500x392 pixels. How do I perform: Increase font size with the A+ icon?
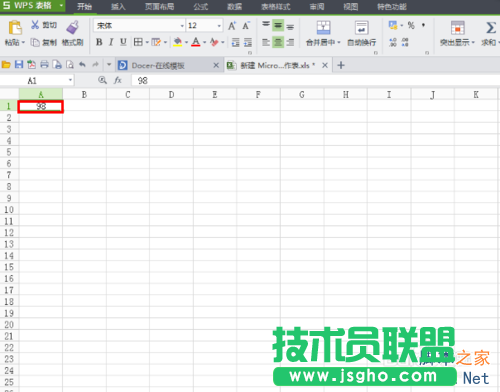[x=232, y=26]
